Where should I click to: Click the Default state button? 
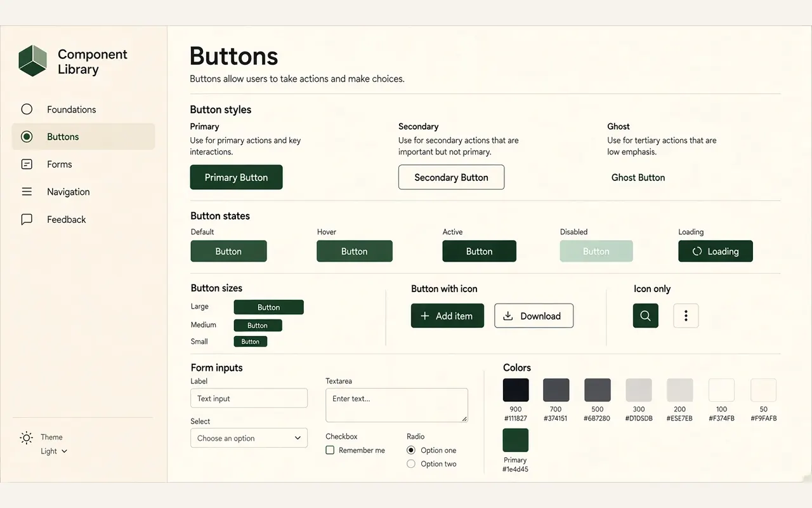228,251
